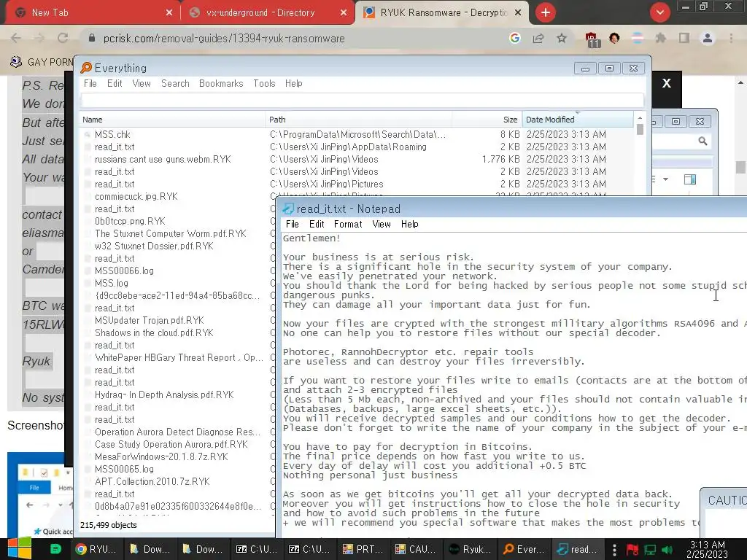This screenshot has height=560, width=747.
Task: Select MSUpdater Trojan.pdf.RYK file
Action: click(149, 320)
